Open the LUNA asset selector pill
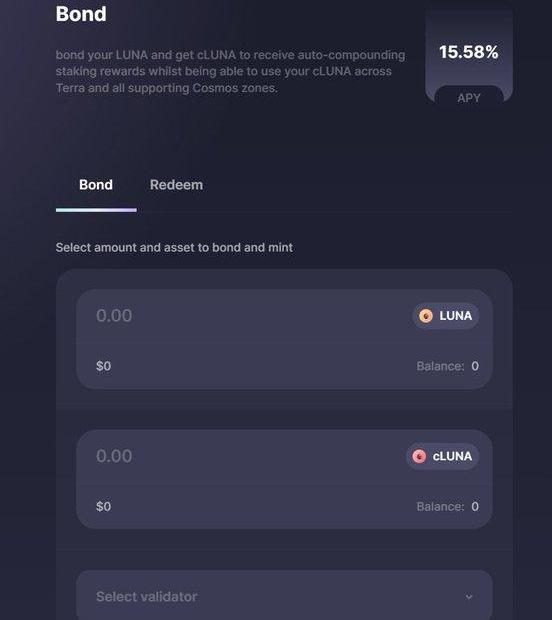 coord(446,316)
